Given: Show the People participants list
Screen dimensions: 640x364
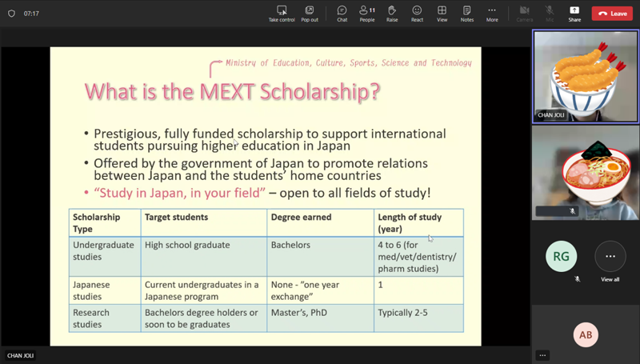Looking at the screenshot, I should pos(367,14).
